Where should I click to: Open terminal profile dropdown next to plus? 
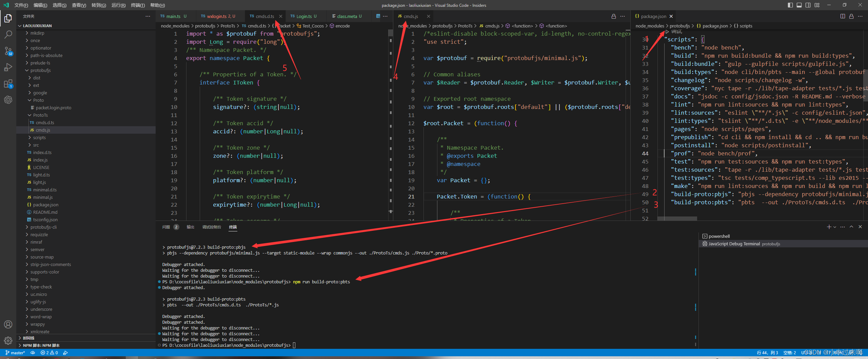[x=835, y=227]
